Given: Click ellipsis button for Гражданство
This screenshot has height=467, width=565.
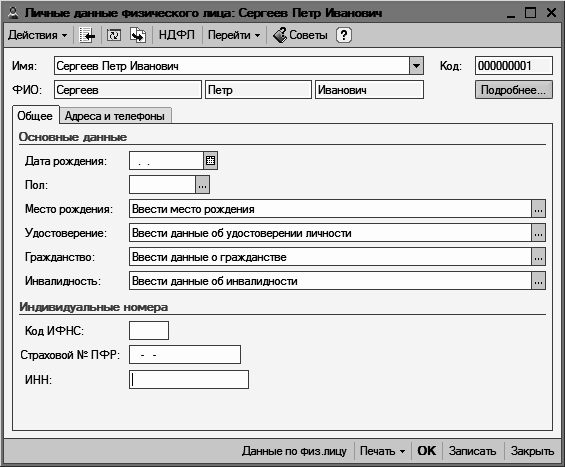Looking at the screenshot, I should pos(538,257).
